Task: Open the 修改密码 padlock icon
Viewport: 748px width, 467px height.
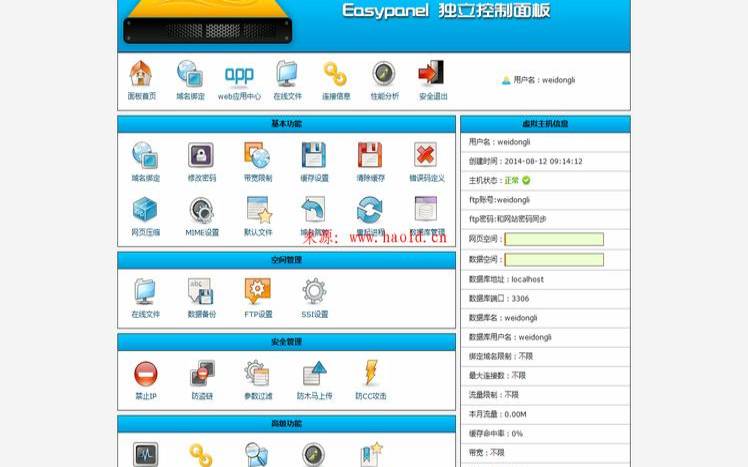Action: tap(201, 155)
